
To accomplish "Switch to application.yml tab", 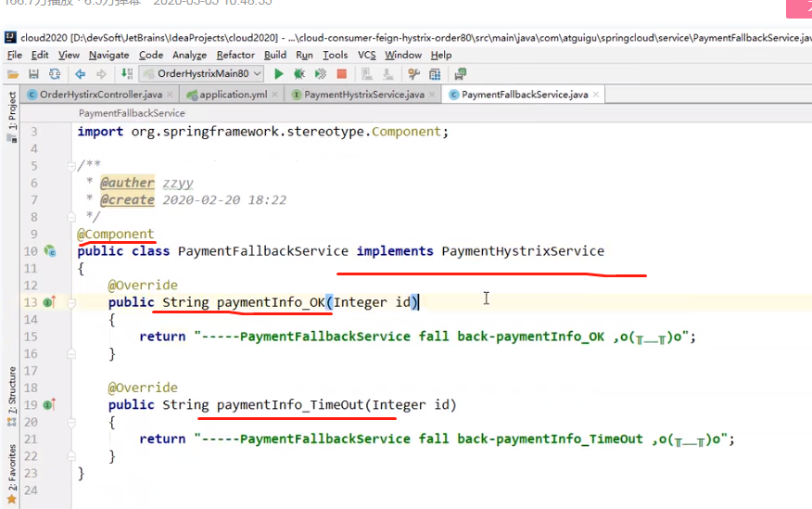I will click(x=233, y=95).
